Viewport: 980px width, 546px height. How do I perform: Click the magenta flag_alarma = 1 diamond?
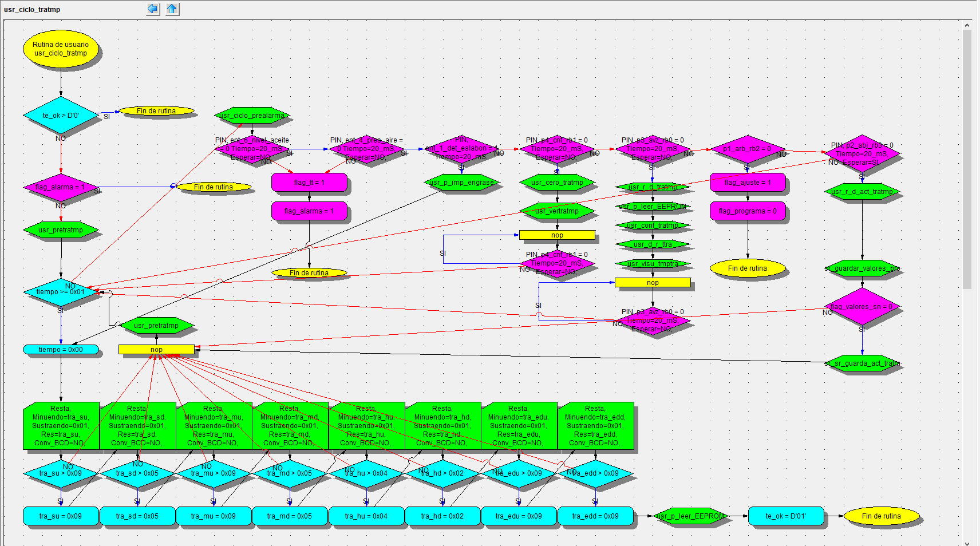point(61,187)
